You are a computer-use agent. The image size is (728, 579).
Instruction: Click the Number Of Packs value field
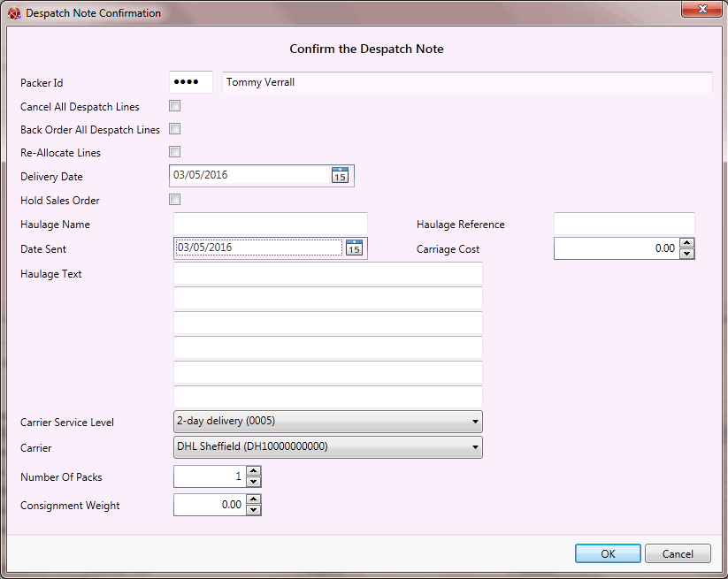[210, 476]
